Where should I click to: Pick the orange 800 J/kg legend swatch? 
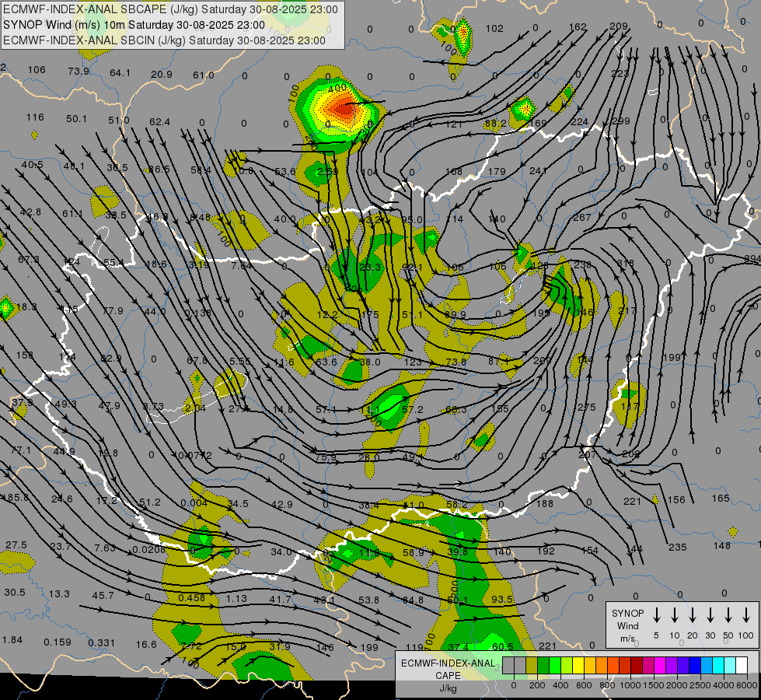(602, 666)
